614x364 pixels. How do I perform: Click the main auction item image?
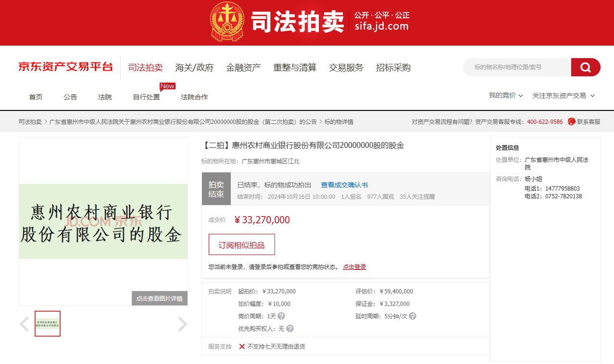(x=103, y=221)
